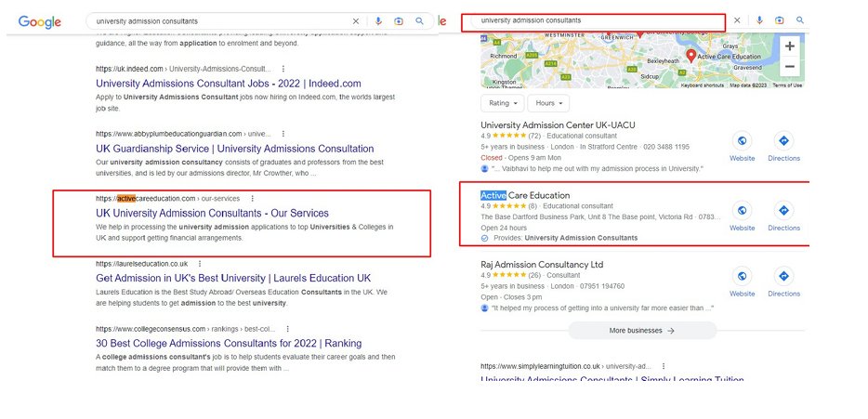868x419 pixels.
Task: Click the left magnifier search icon
Action: point(419,21)
